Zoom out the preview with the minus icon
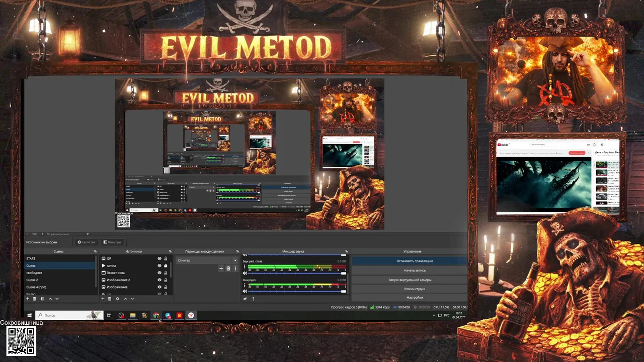The width and height of the screenshot is (644, 362). (x=28, y=234)
